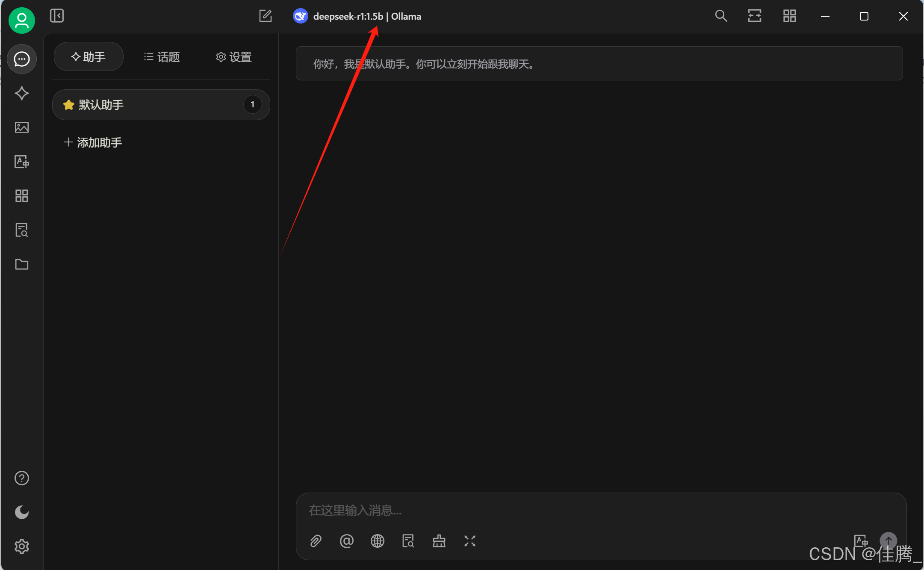The image size is (924, 570).
Task: Expand the message input box
Action: click(469, 541)
